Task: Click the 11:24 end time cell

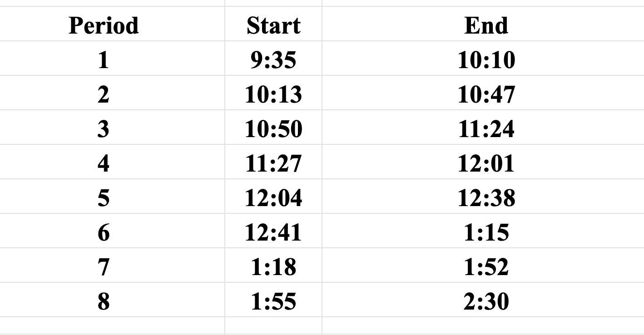Action: [x=486, y=129]
